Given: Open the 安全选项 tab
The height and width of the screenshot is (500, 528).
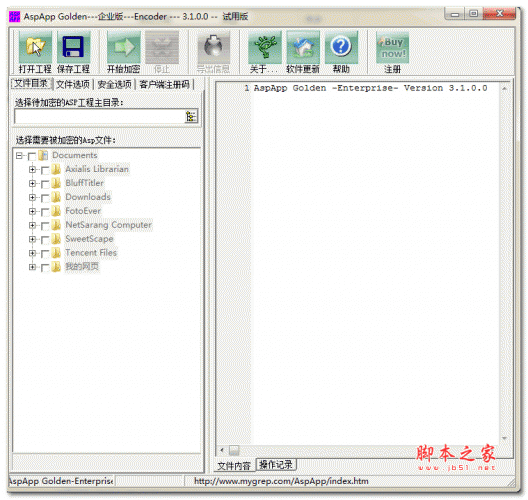Looking at the screenshot, I should coord(114,84).
